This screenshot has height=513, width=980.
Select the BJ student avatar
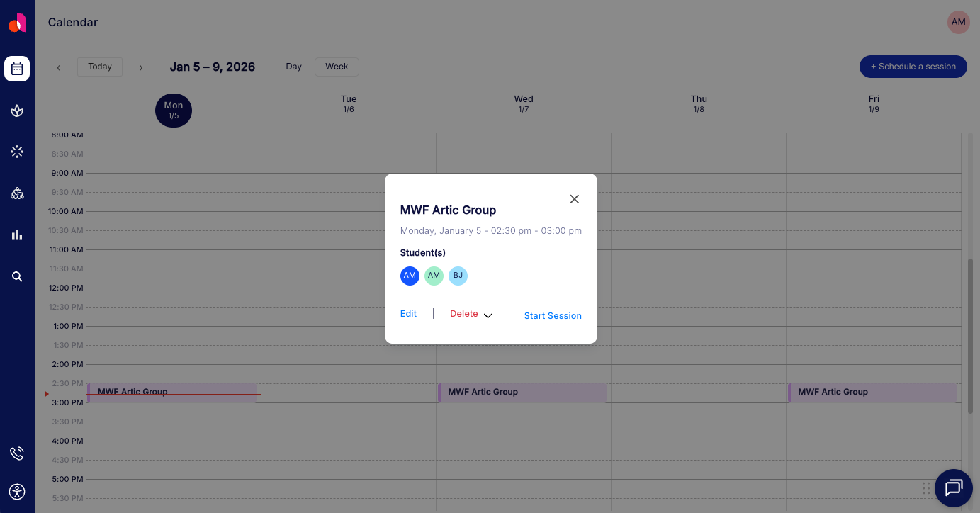click(458, 276)
